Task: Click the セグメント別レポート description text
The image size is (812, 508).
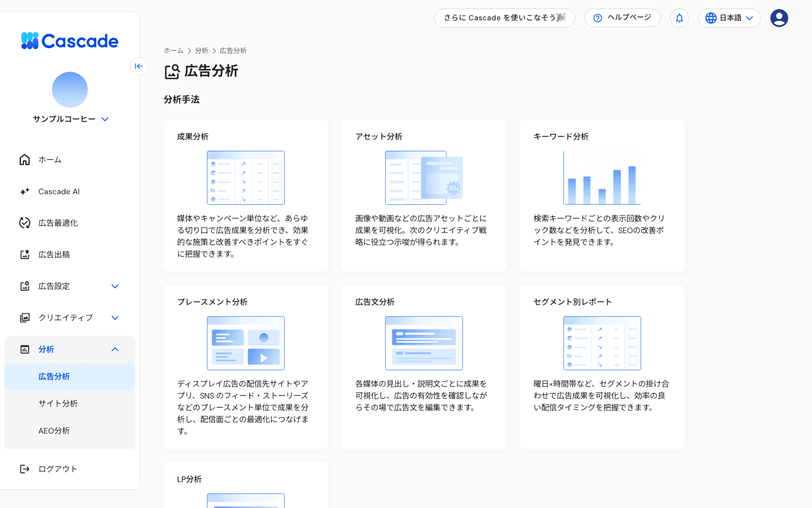Action: tap(601, 396)
